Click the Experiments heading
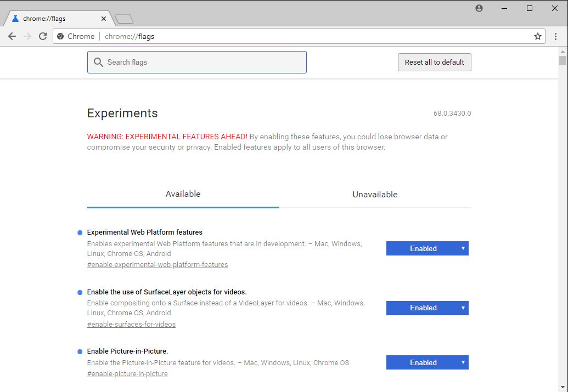568x392 pixels. coord(122,113)
